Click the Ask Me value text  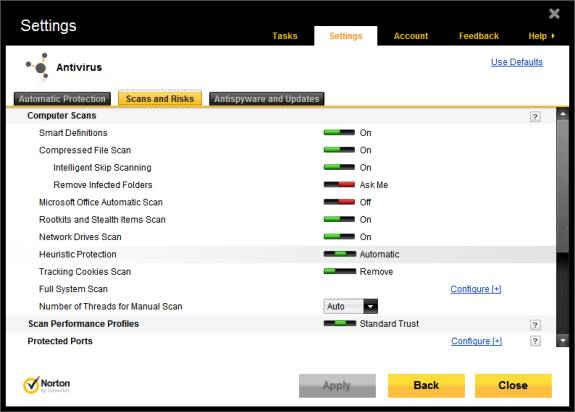pyautogui.click(x=374, y=185)
